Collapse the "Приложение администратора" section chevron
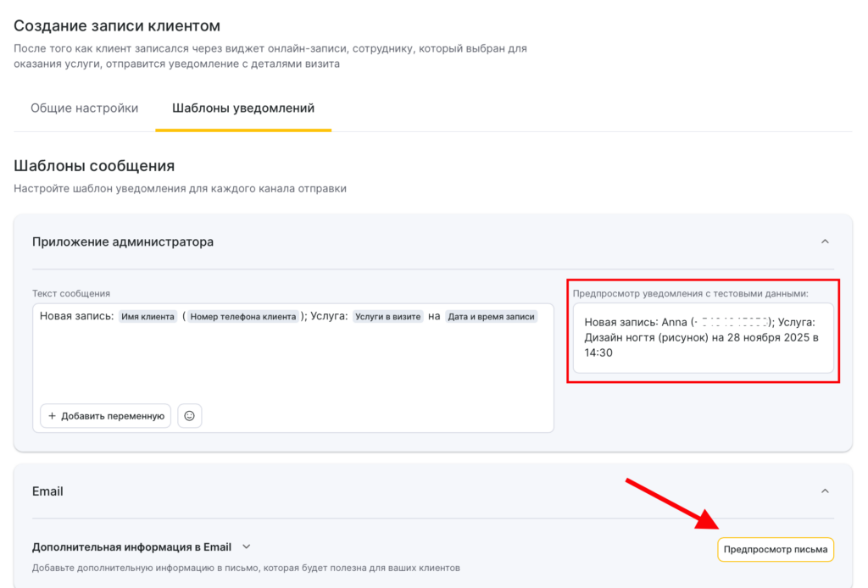This screenshot has height=588, width=868. pos(825,241)
